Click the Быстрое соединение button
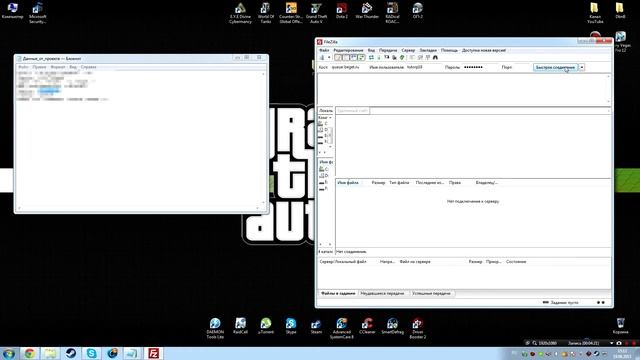This screenshot has width=640, height=360. (x=556, y=67)
